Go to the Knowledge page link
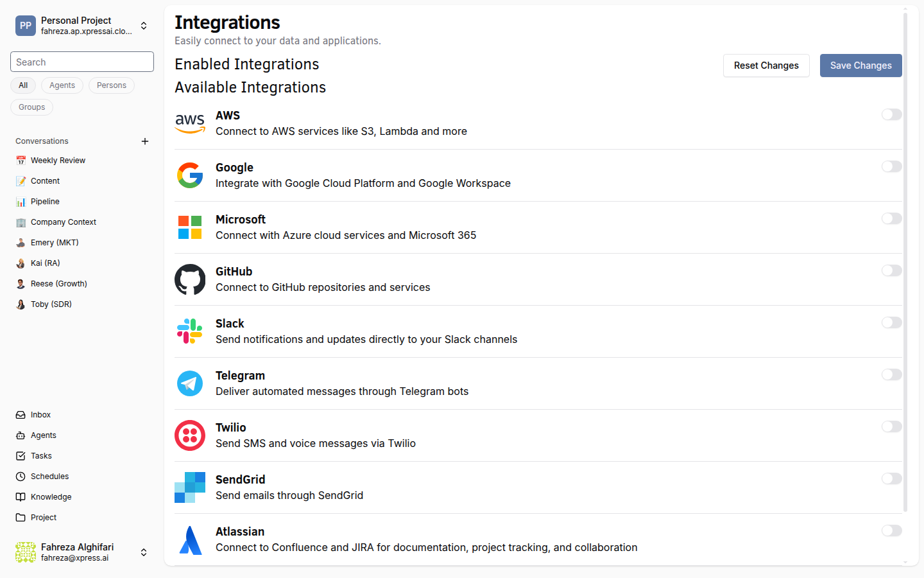The width and height of the screenshot is (924, 578). click(x=82, y=497)
